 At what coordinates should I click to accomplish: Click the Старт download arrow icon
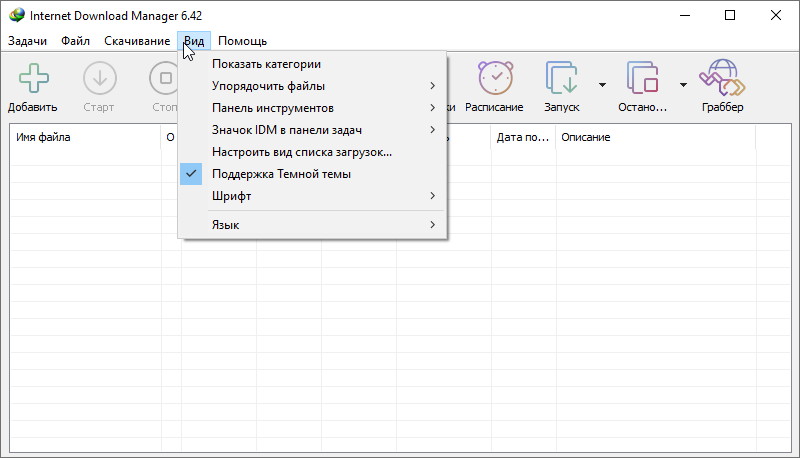99,78
